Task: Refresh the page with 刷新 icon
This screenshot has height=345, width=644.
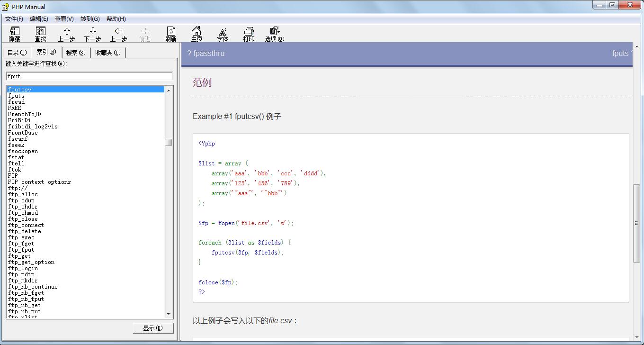Action: click(x=171, y=34)
